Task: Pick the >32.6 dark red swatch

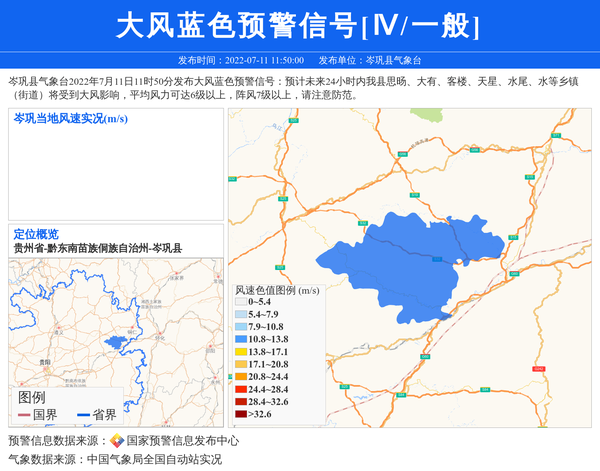Action: 240,414
